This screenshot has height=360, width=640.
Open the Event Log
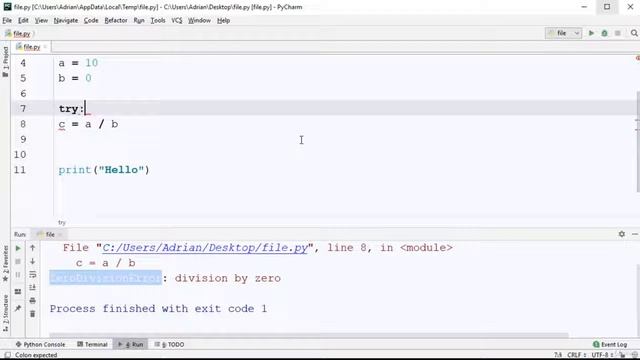pos(610,344)
